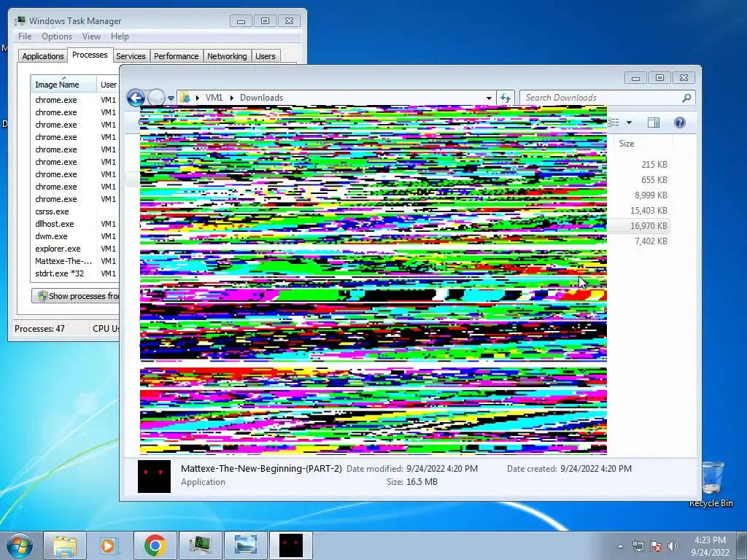Switch to the Performance tab
The width and height of the screenshot is (747, 560).
click(x=177, y=56)
